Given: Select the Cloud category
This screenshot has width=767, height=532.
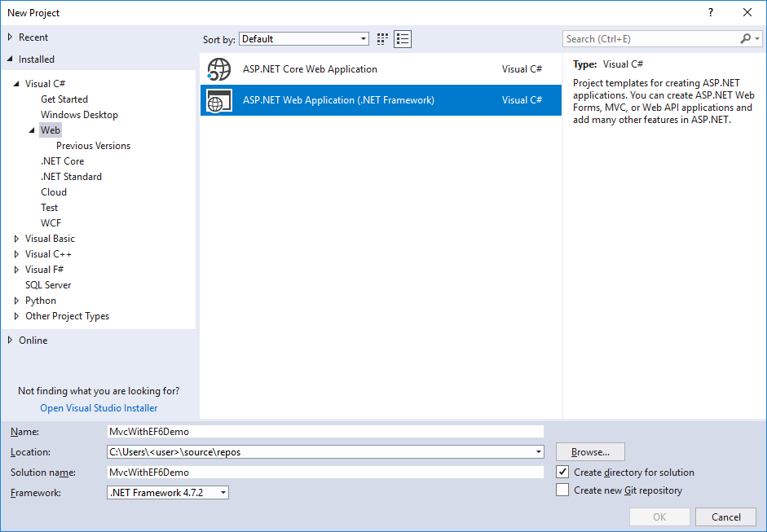Looking at the screenshot, I should 54,192.
